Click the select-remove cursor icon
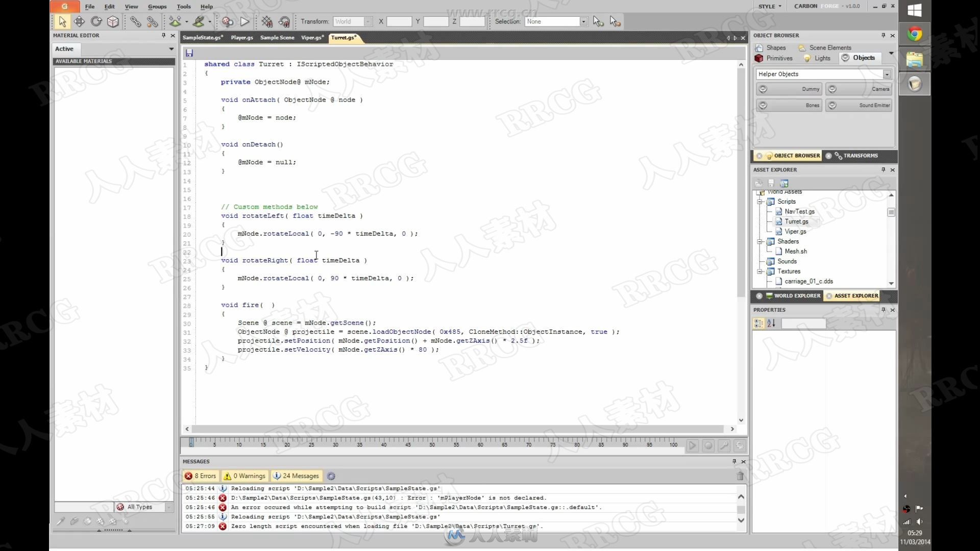The width and height of the screenshot is (980, 551). coord(615,21)
